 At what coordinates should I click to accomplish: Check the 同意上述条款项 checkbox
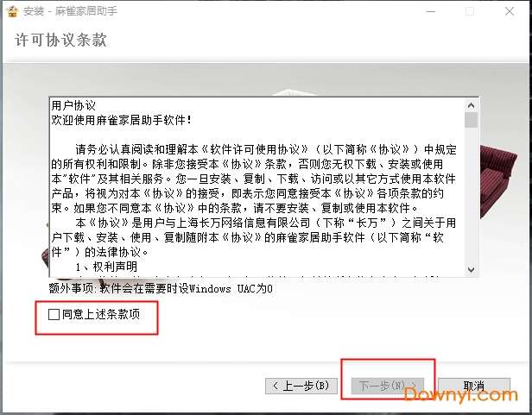54,314
